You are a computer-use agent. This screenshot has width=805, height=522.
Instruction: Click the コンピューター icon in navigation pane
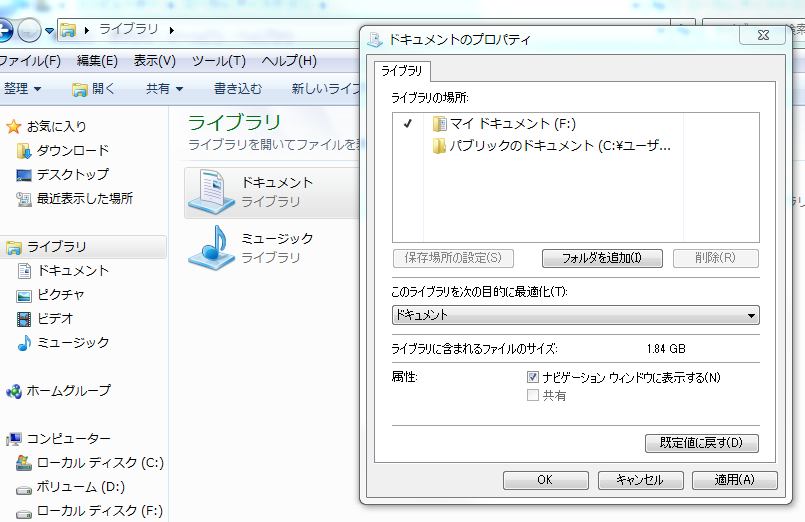point(14,439)
